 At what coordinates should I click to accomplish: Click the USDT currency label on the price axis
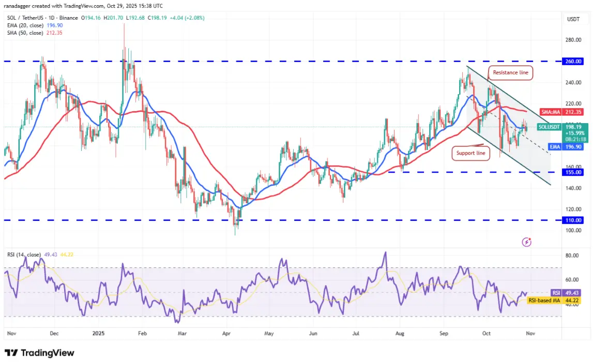(x=573, y=19)
